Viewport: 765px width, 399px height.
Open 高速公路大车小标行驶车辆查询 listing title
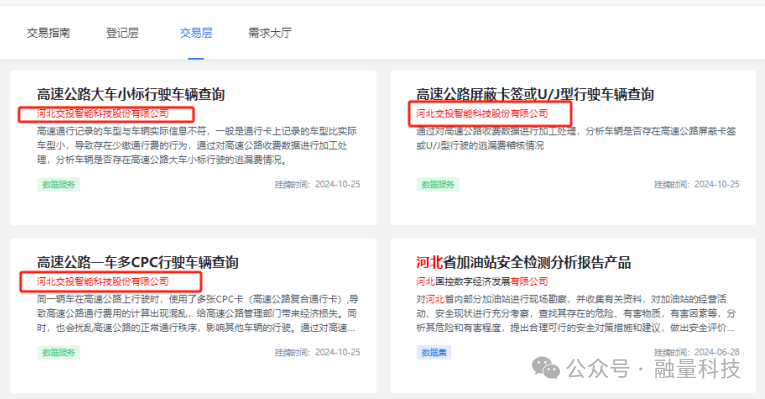(131, 94)
